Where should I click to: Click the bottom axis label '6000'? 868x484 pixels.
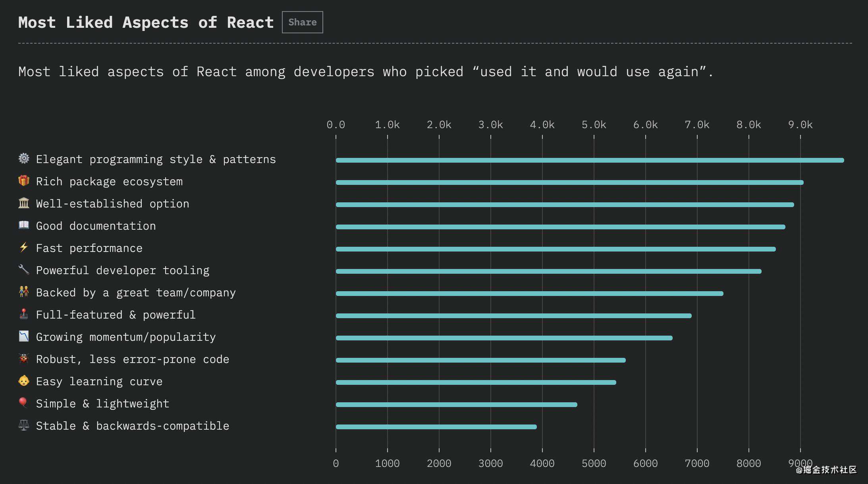(646, 463)
